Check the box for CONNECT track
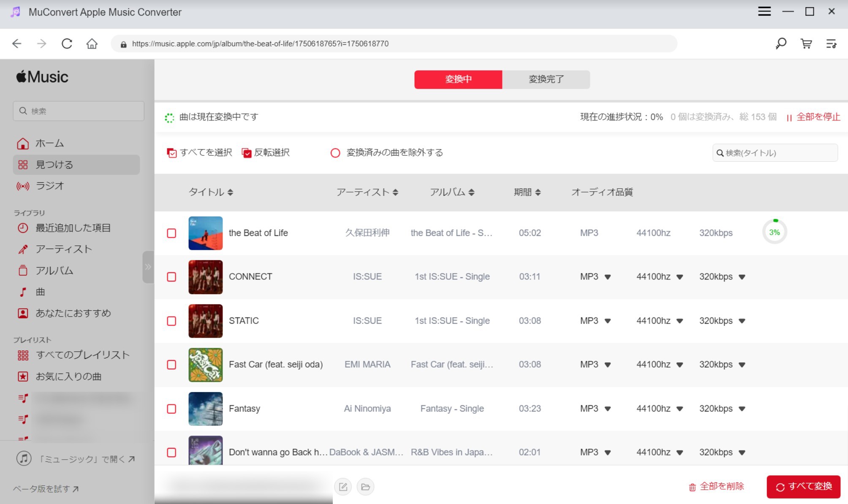 pos(171,277)
